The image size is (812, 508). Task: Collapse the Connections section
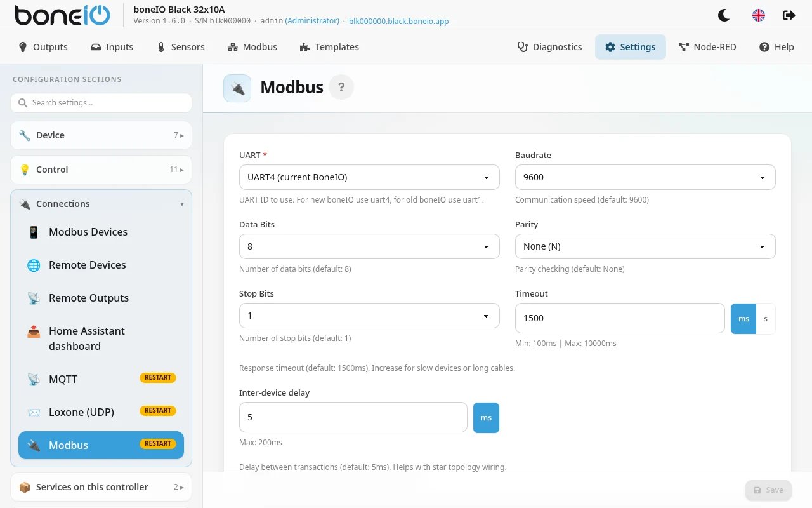(x=101, y=204)
